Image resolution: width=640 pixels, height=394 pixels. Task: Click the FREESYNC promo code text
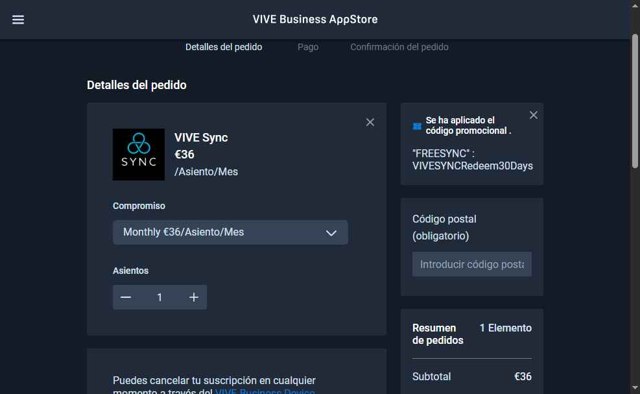pyautogui.click(x=472, y=160)
